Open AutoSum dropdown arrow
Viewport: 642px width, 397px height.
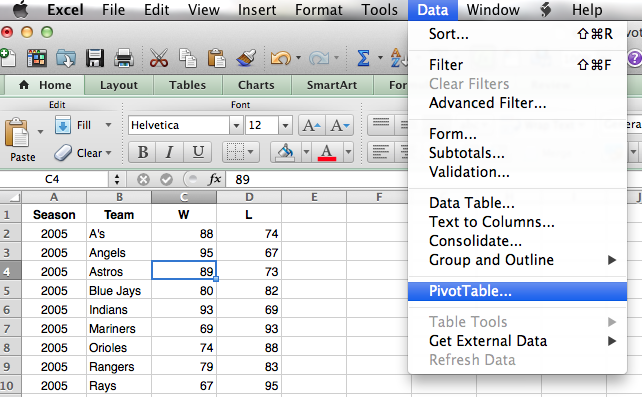380,58
